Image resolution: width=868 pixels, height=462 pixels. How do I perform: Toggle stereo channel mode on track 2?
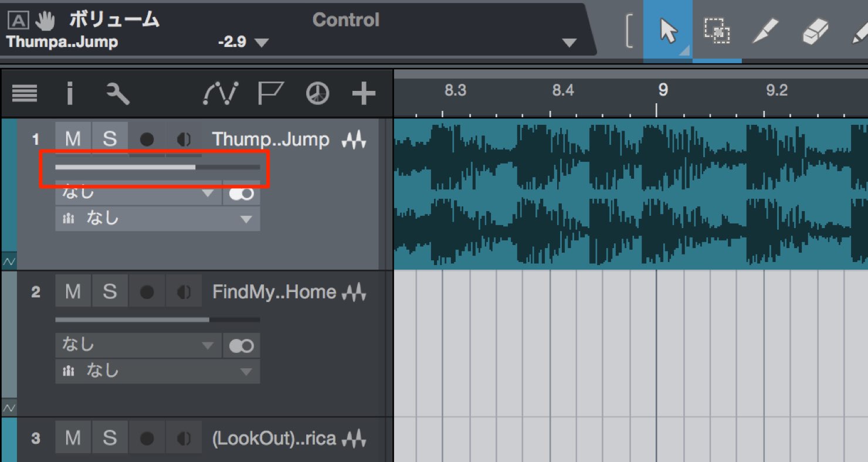tap(242, 346)
